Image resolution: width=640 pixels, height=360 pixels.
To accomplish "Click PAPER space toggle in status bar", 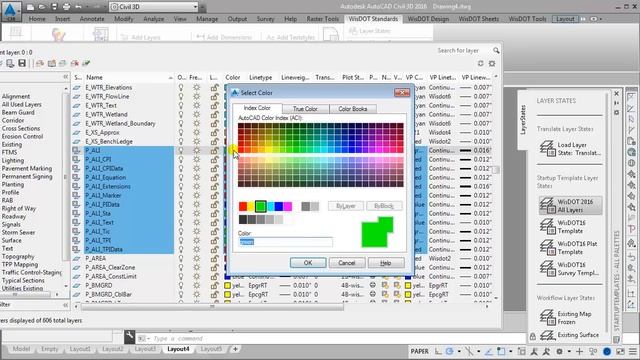I will tap(419, 351).
